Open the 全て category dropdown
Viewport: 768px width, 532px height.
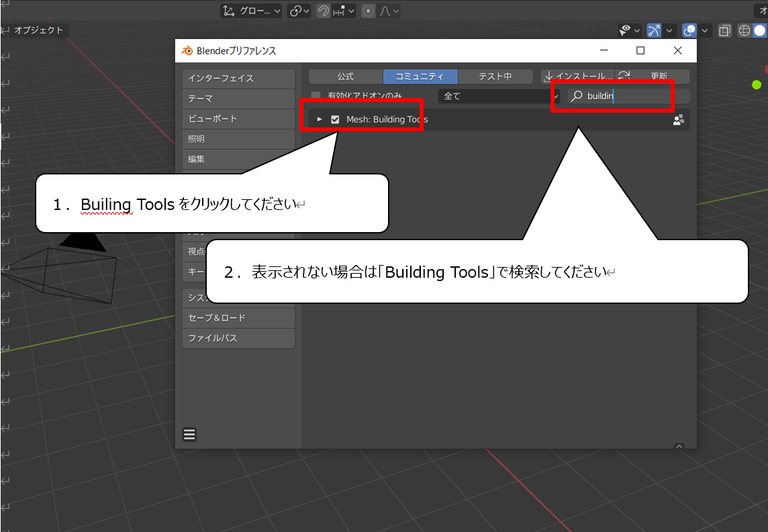499,96
